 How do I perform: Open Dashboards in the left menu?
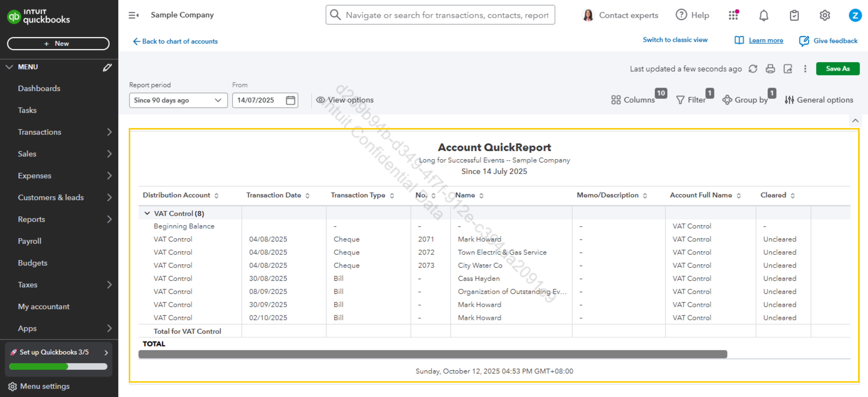pyautogui.click(x=39, y=88)
